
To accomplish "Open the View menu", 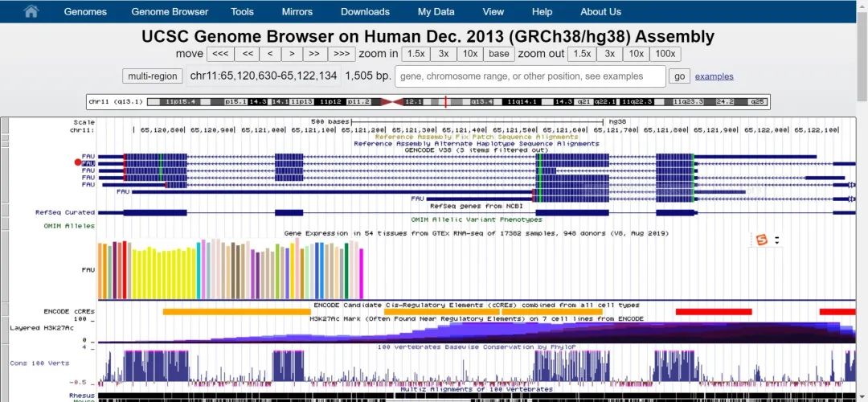I will pos(493,11).
